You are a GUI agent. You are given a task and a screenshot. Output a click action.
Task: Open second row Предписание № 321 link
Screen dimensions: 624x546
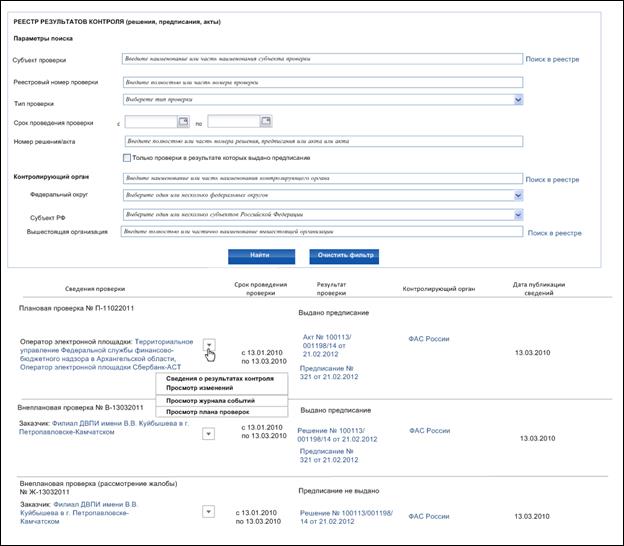pos(329,456)
